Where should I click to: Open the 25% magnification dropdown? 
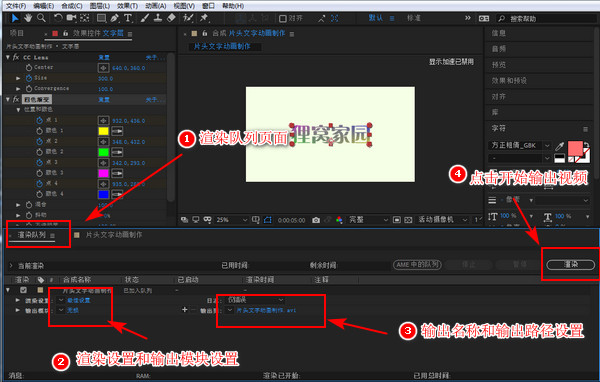pyautogui.click(x=232, y=220)
